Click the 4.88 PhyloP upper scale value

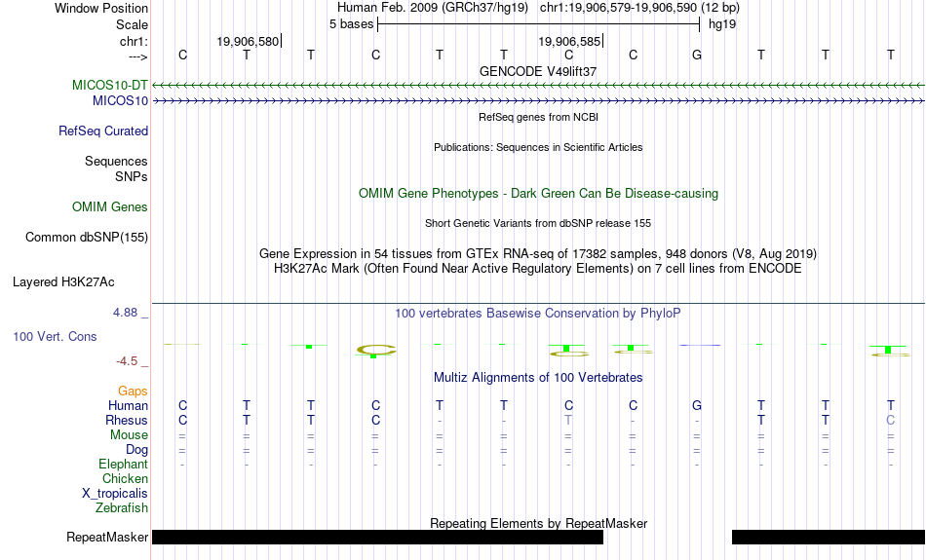125,313
